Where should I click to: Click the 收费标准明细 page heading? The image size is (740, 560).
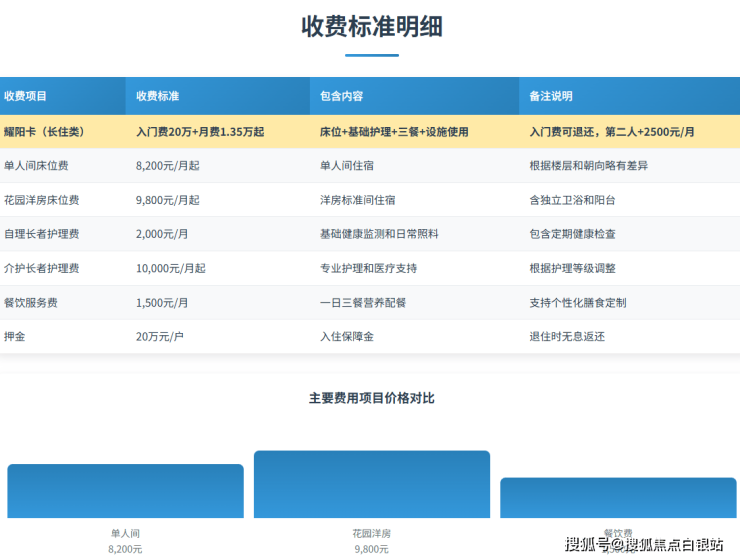pyautogui.click(x=371, y=27)
